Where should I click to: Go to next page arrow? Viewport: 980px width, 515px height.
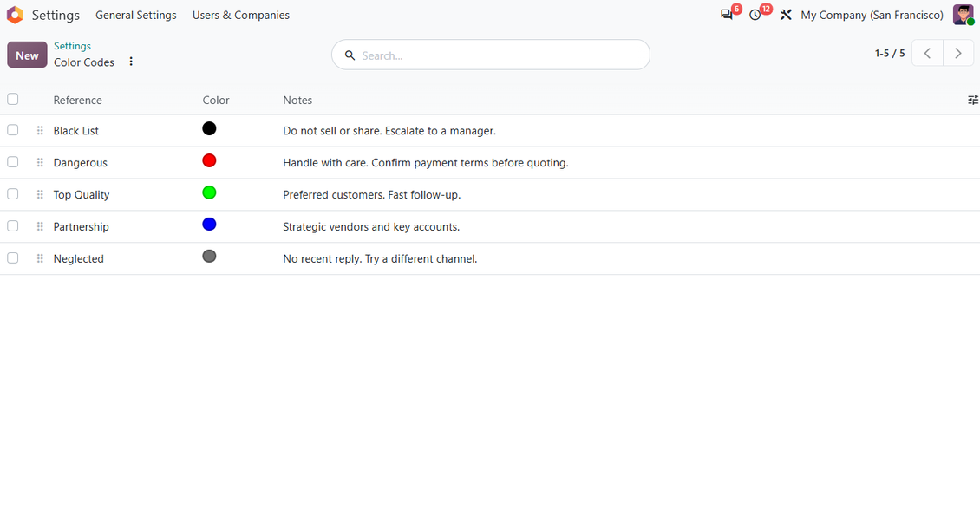point(958,53)
